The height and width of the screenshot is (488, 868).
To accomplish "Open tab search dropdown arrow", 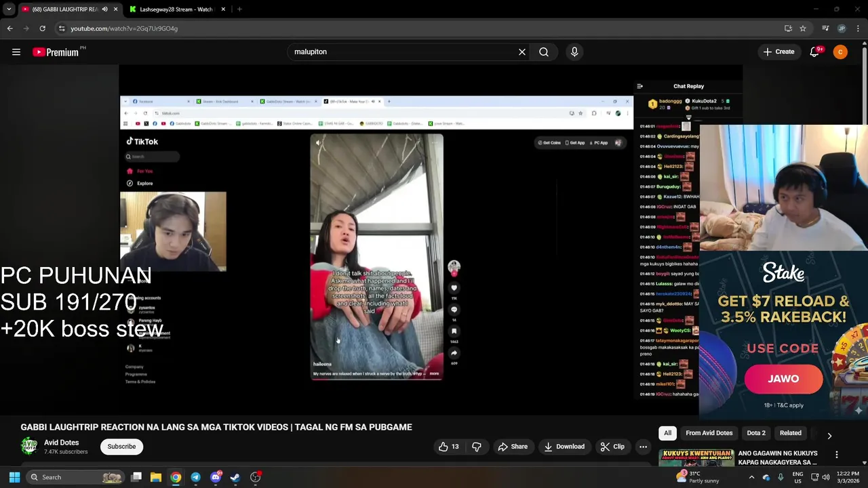I will 9,9.
